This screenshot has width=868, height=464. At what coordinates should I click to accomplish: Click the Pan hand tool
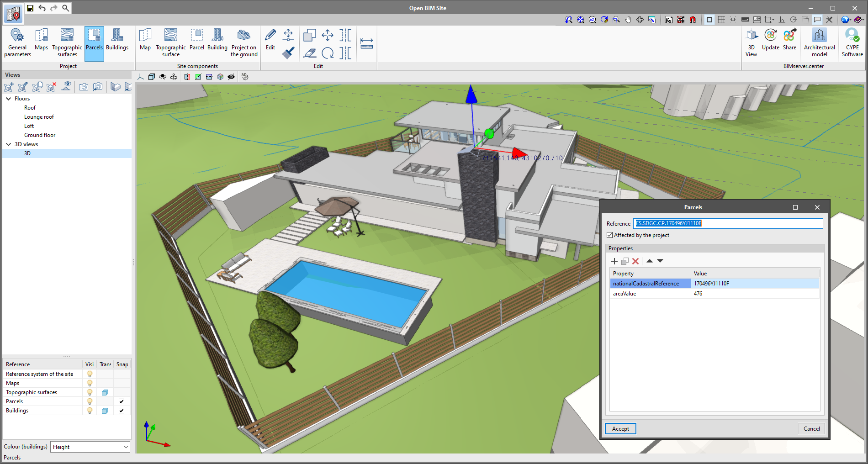point(628,20)
